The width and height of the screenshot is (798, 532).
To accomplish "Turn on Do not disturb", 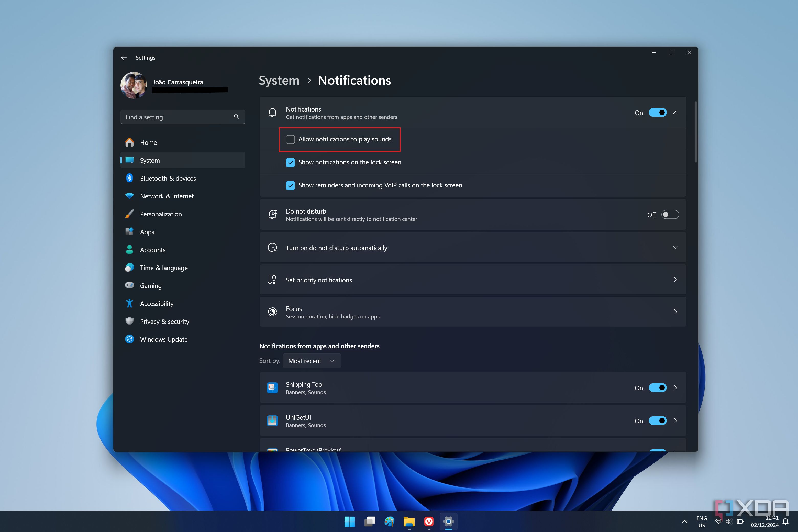I will coord(670,214).
